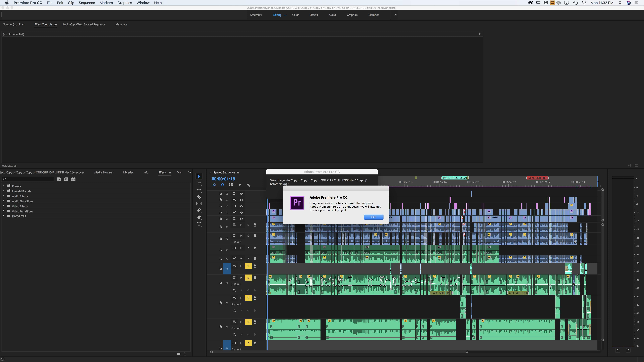Screen dimensions: 644x362
Task: Toggle Linked Selection icon
Action: coord(231,185)
